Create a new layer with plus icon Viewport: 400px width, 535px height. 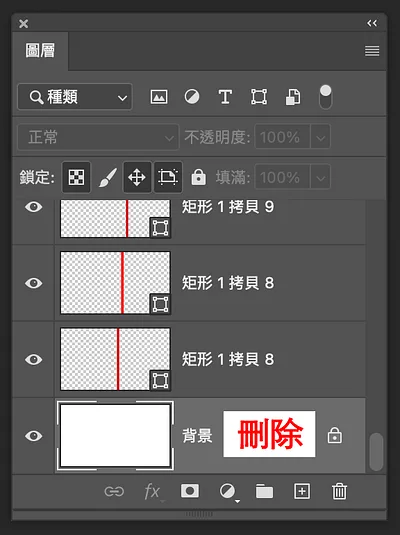302,491
